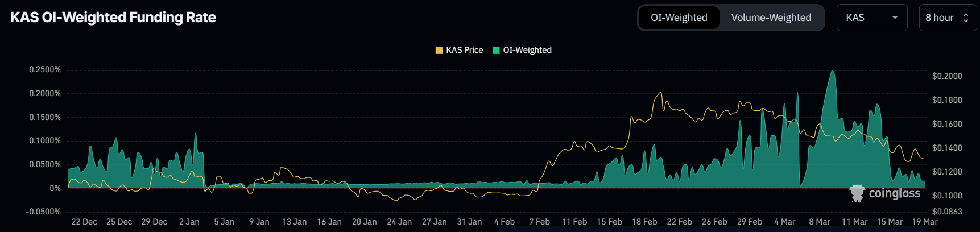
Task: Open the KAS coin dropdown
Action: pyautogui.click(x=872, y=18)
